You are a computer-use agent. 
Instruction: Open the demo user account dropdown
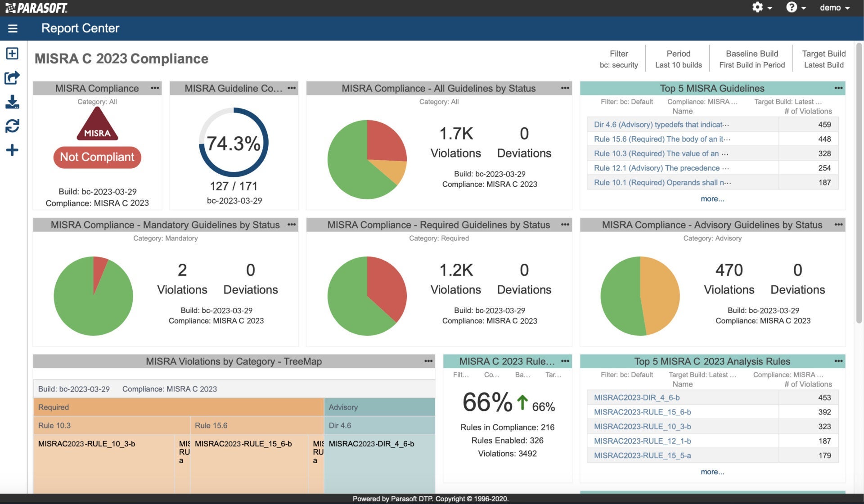tap(835, 8)
